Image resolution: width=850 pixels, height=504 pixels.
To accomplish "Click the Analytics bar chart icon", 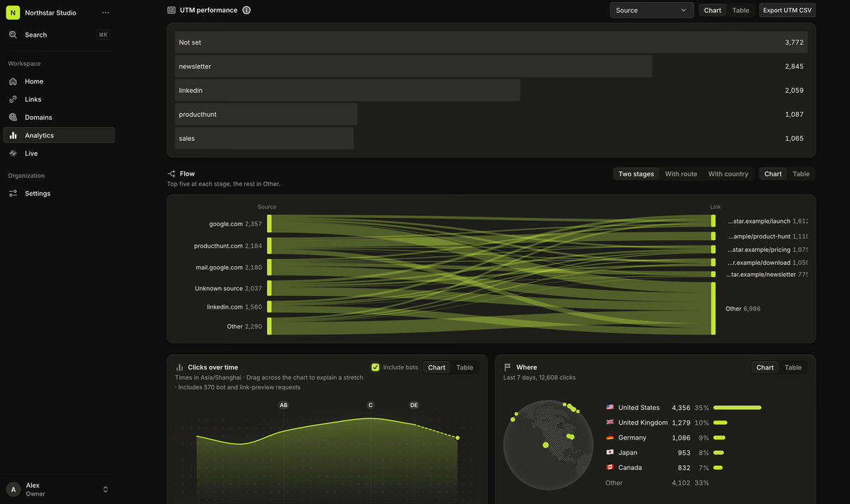I will pyautogui.click(x=13, y=135).
